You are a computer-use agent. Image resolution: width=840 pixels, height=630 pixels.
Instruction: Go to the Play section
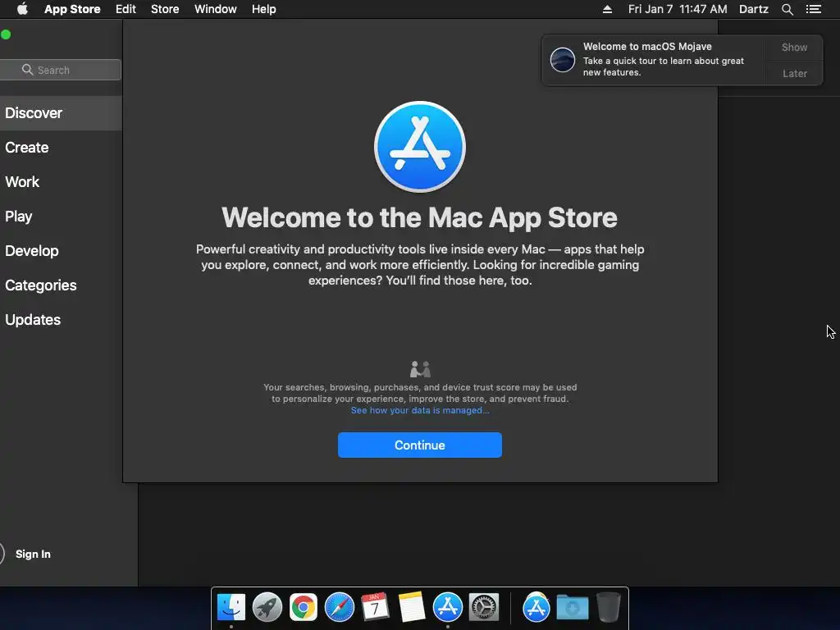61,217
